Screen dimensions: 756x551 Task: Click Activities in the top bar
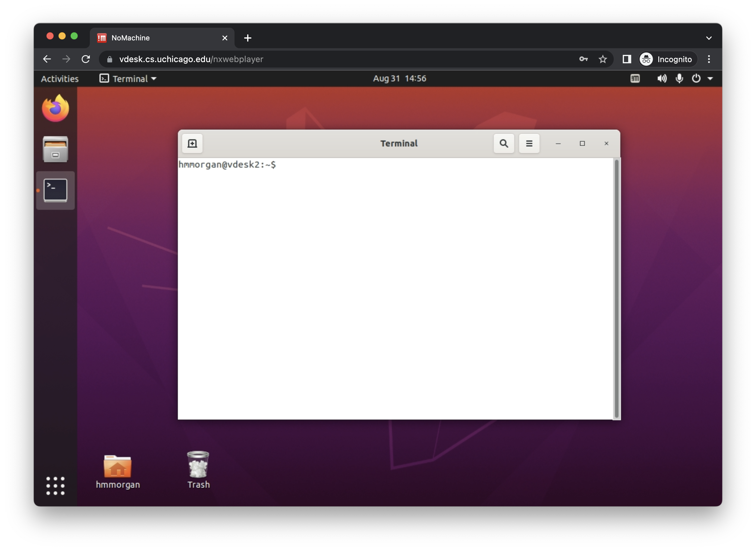click(x=60, y=79)
